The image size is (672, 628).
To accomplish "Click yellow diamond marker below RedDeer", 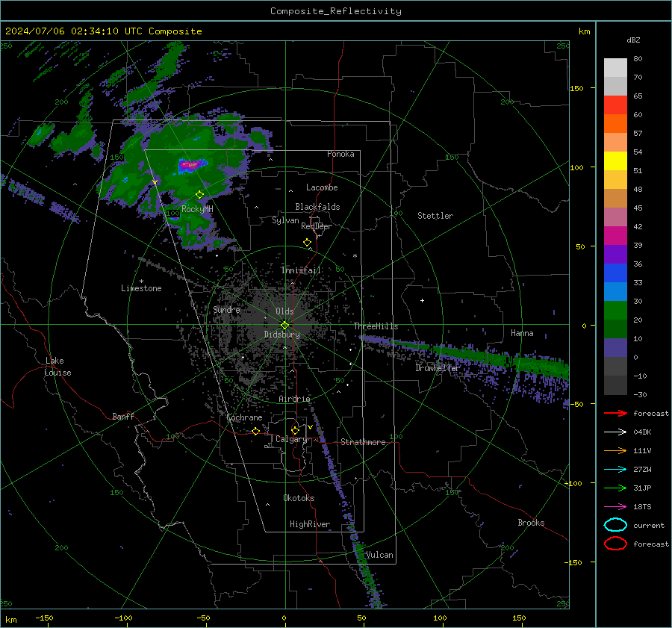I will point(307,243).
